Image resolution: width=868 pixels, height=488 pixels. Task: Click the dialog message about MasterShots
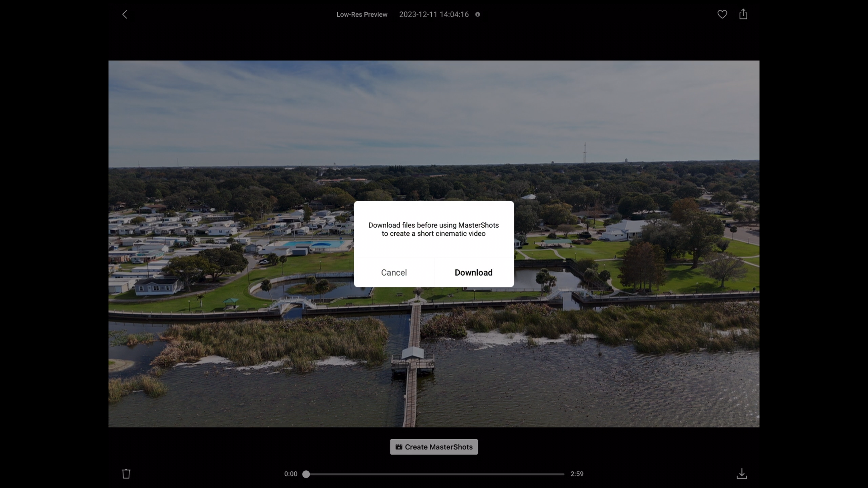(x=434, y=230)
